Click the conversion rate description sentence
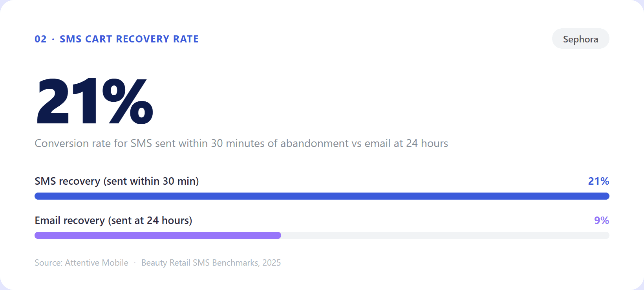Viewport: 644px width, 290px height. point(241,143)
